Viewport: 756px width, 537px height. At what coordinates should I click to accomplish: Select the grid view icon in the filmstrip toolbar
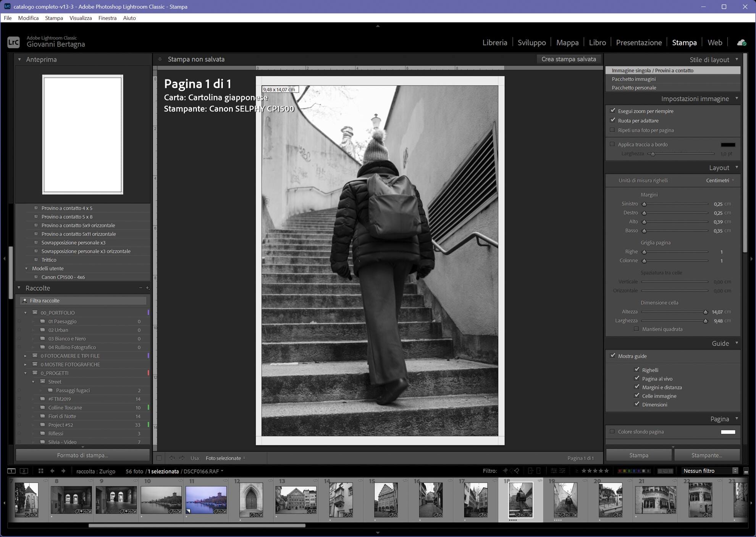41,471
